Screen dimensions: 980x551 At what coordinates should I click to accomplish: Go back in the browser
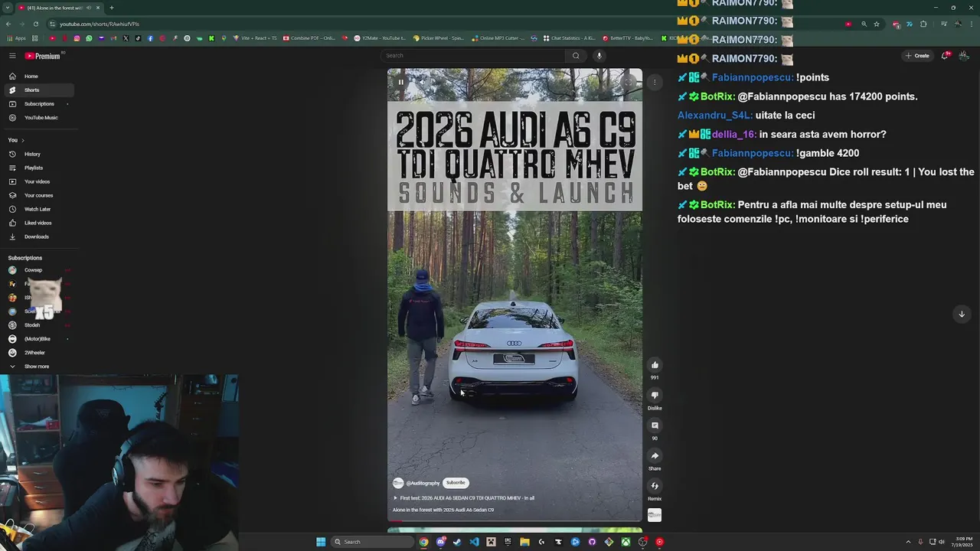point(8,24)
